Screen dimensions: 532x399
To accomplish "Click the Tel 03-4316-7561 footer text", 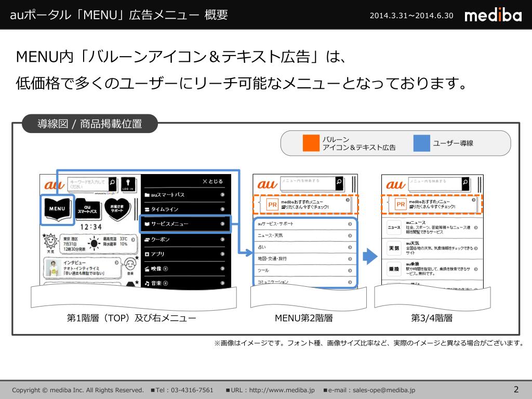I will pyautogui.click(x=184, y=390).
